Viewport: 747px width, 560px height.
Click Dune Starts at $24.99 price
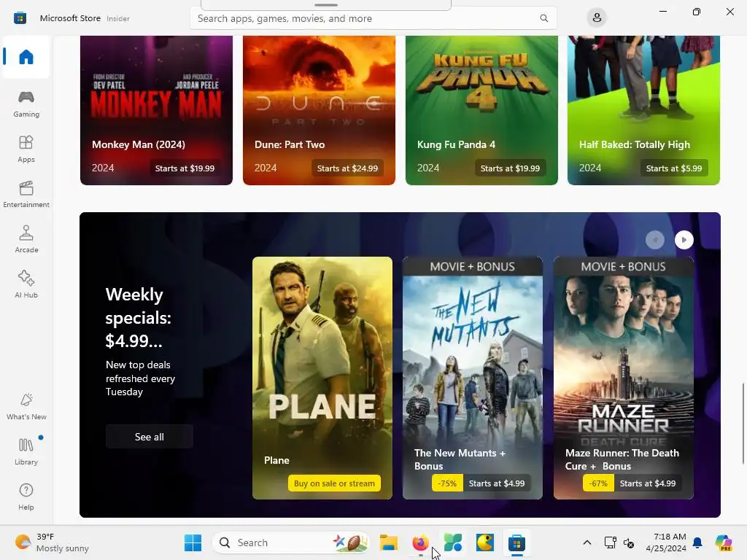pyautogui.click(x=347, y=168)
